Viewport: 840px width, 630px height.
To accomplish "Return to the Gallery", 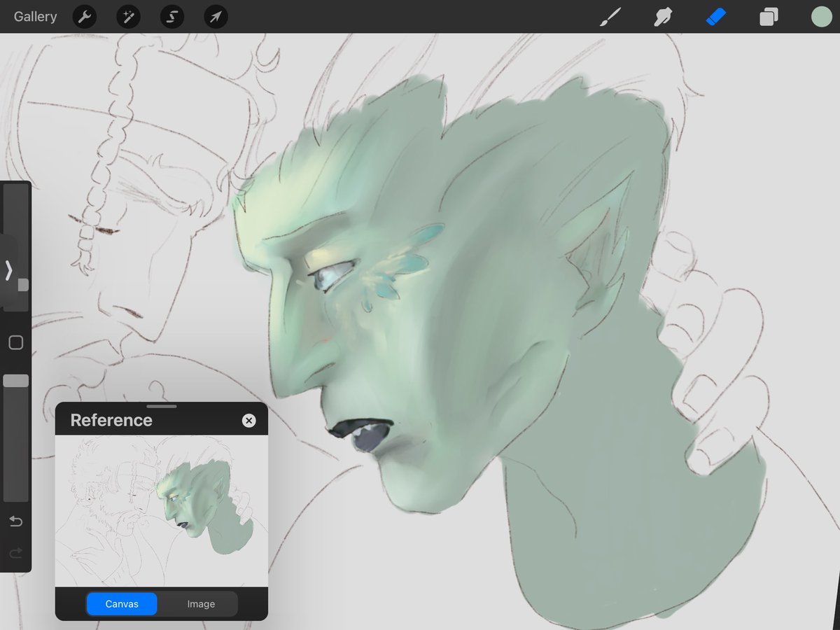I will click(35, 17).
